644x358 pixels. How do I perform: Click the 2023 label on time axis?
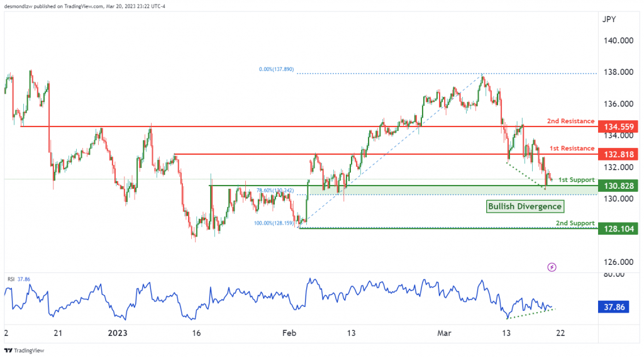118,333
